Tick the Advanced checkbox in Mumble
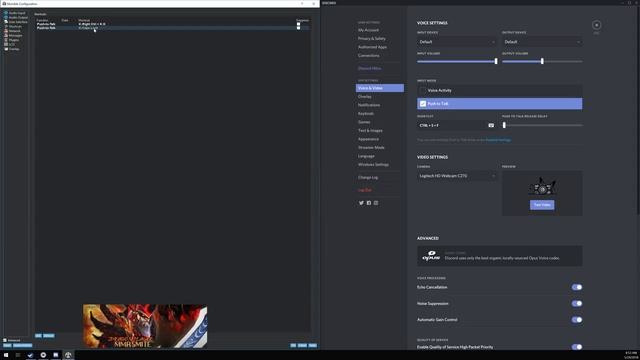 click(5, 340)
